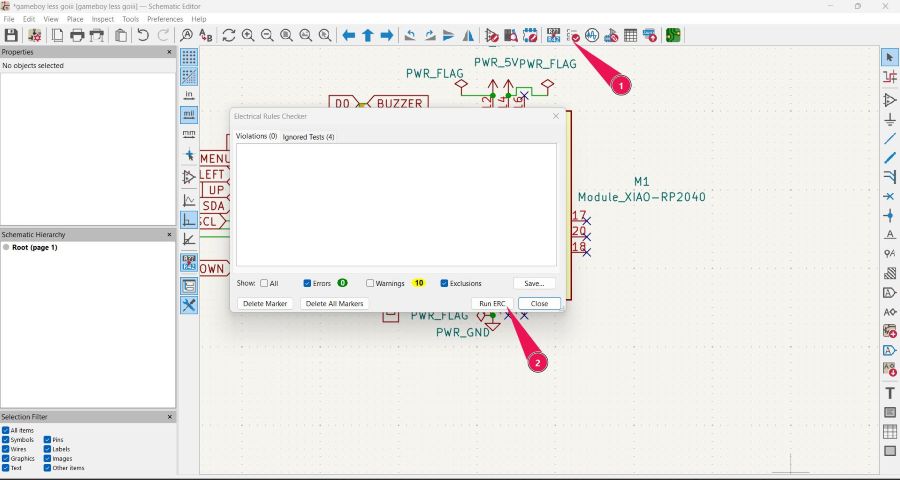
Task: Toggle grid display in left toolbar
Action: click(x=189, y=57)
